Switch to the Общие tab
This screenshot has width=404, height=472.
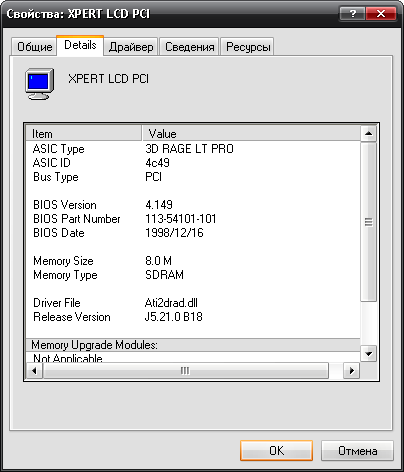coord(34,47)
